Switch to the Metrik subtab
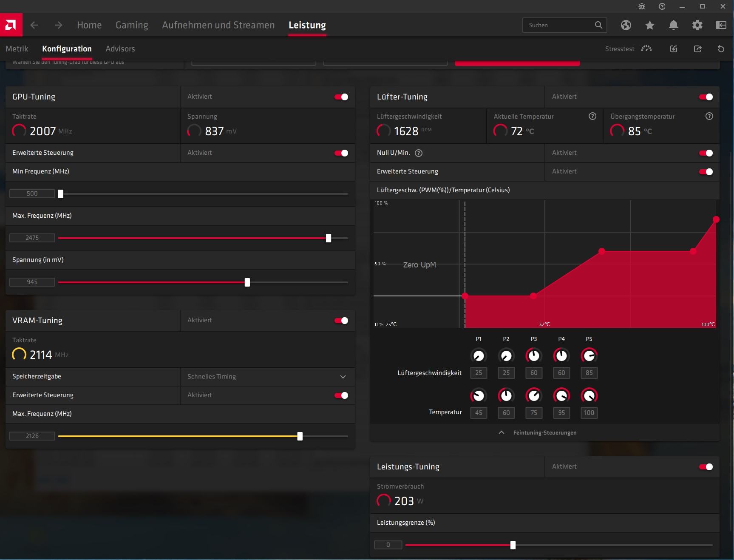 tap(17, 49)
